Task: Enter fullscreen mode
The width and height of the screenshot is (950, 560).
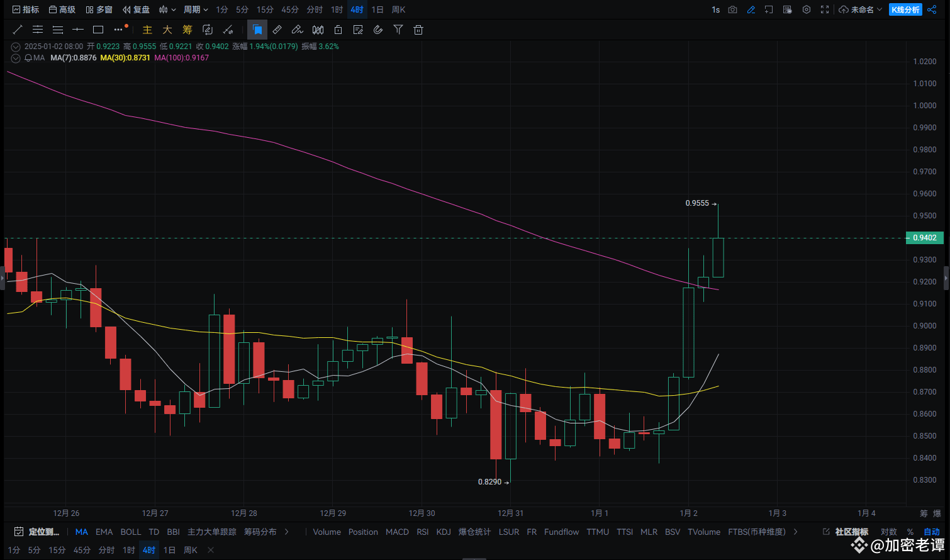Action: (825, 9)
